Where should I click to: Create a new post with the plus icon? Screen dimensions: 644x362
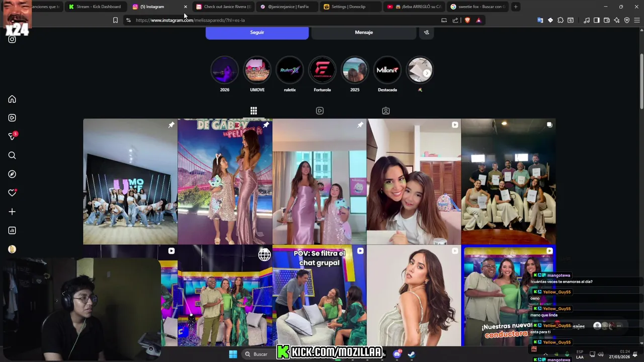pos(12,212)
